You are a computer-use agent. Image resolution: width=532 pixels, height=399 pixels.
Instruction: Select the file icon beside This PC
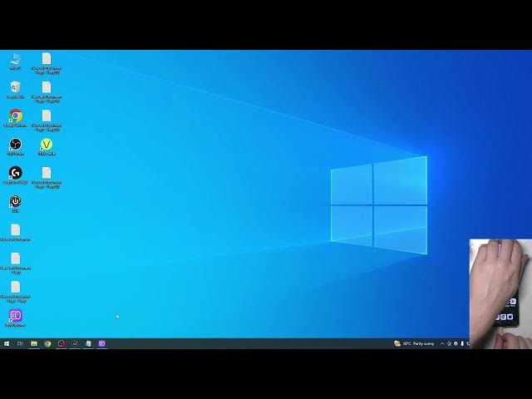point(47,63)
